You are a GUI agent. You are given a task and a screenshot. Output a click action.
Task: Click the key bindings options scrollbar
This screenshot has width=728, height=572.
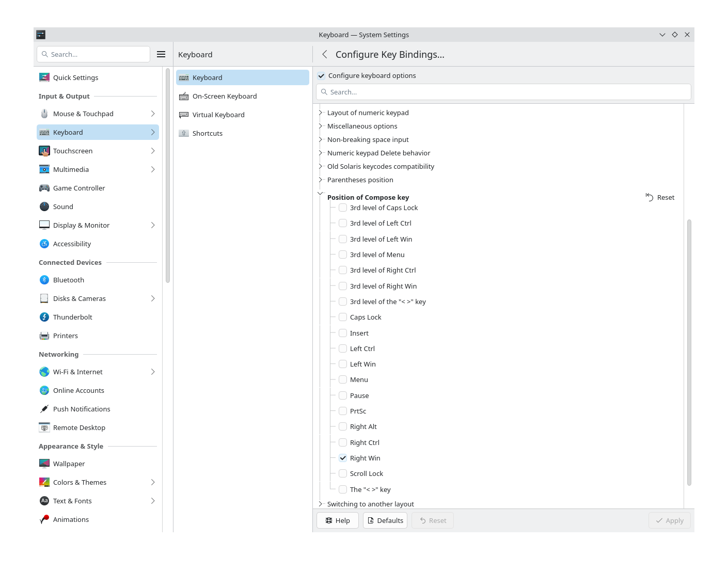pyautogui.click(x=689, y=351)
